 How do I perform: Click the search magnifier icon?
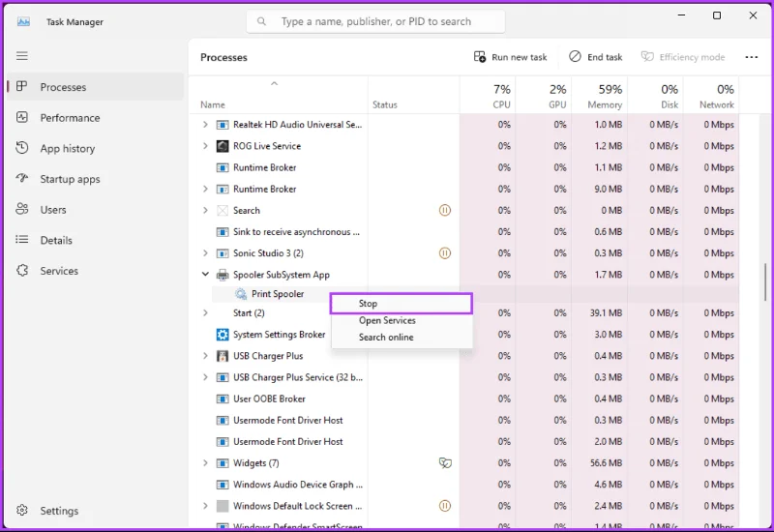click(261, 21)
